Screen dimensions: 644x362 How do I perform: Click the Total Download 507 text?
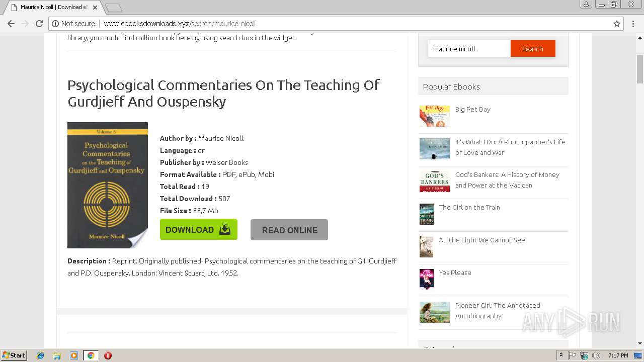tap(195, 199)
